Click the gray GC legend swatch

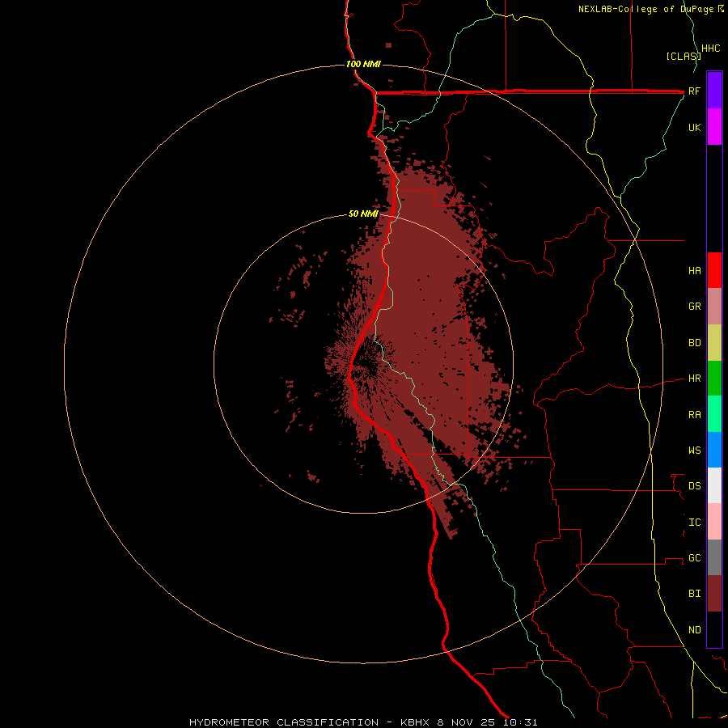click(x=714, y=557)
